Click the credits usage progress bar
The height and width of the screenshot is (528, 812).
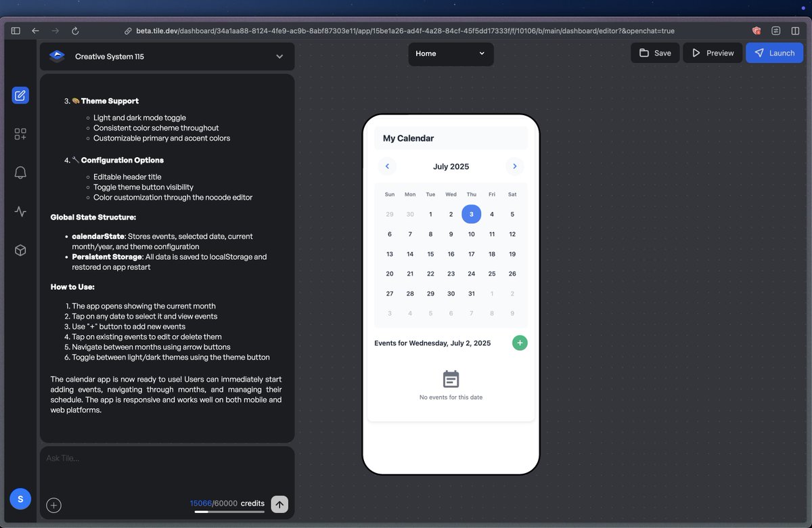(227, 512)
